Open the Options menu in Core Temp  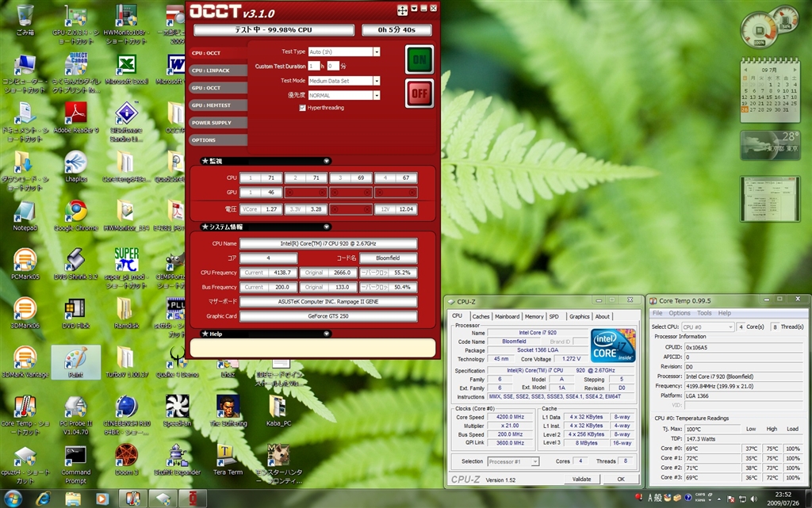tap(679, 313)
